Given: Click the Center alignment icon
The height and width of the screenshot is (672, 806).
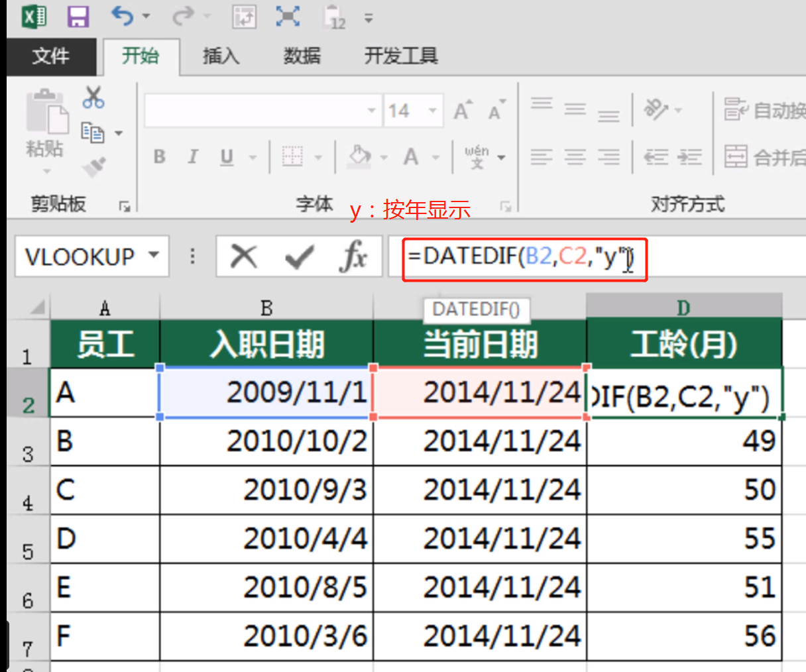Looking at the screenshot, I should (x=575, y=157).
